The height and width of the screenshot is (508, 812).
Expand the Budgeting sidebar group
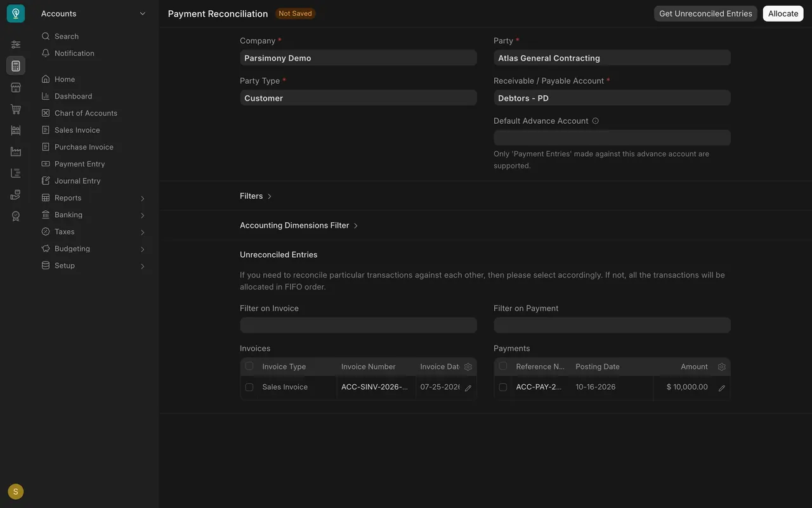tap(94, 248)
